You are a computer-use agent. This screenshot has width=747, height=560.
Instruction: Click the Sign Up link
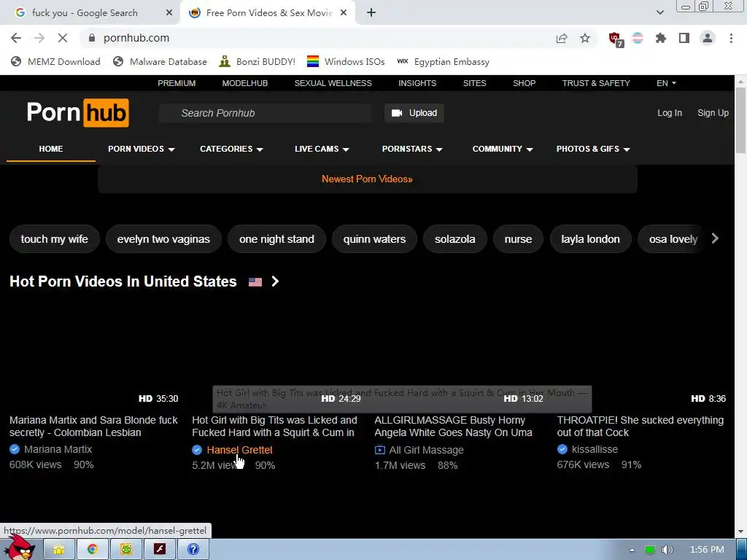[x=713, y=113]
